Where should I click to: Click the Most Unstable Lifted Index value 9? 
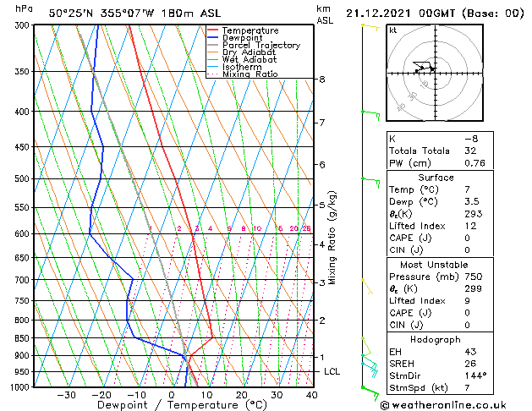468,301
